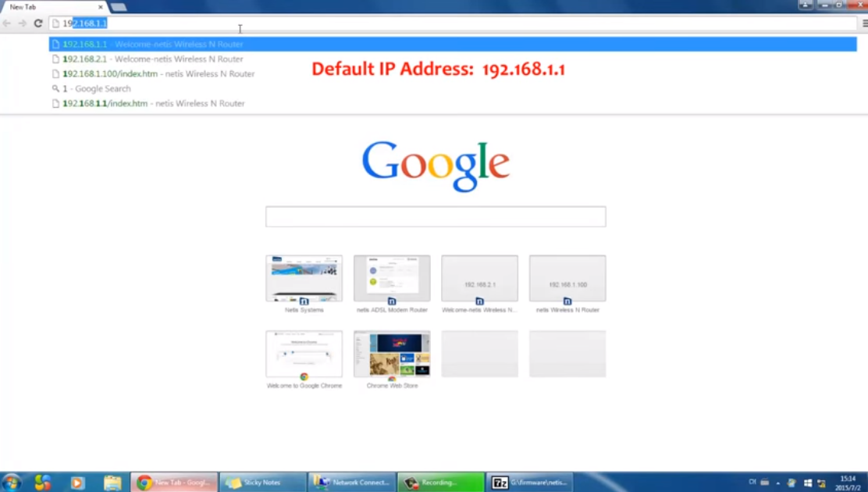Click the Google search box

[x=436, y=216]
